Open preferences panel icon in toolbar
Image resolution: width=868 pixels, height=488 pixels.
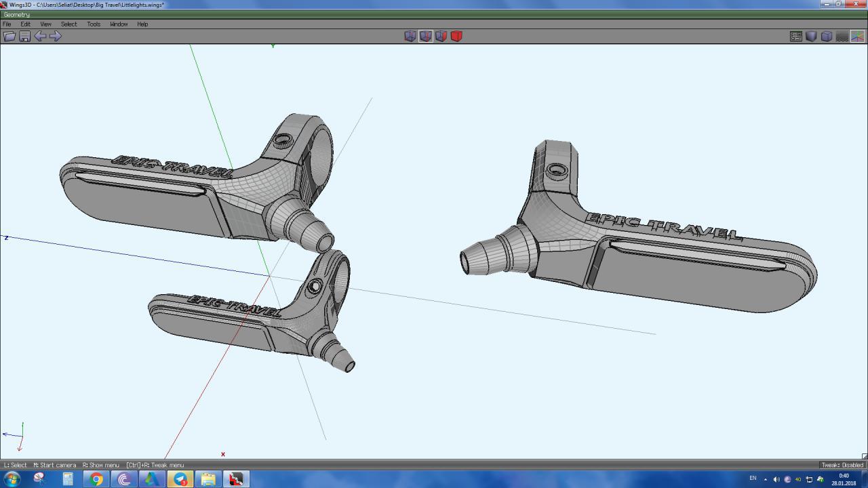coord(796,36)
